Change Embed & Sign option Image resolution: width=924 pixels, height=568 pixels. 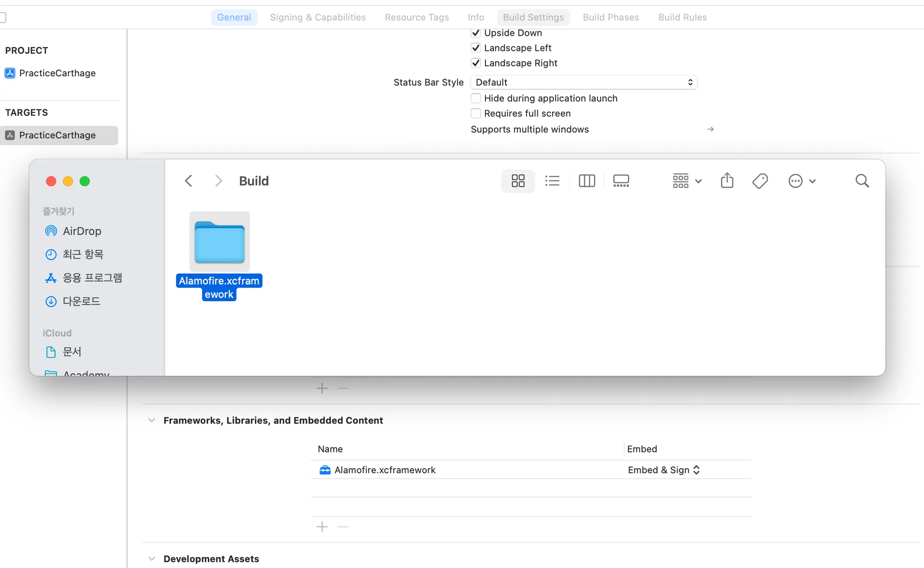[664, 470]
